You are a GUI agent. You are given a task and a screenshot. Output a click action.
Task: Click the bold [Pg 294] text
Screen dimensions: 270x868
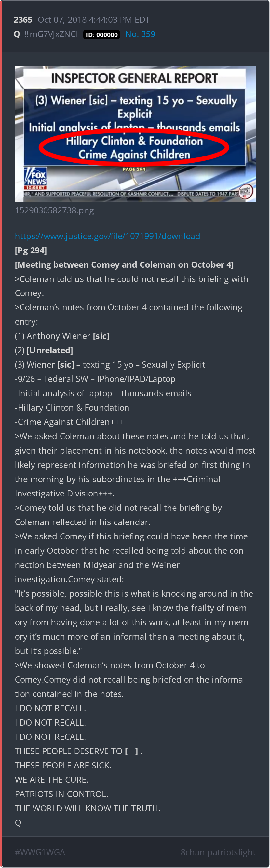31,251
